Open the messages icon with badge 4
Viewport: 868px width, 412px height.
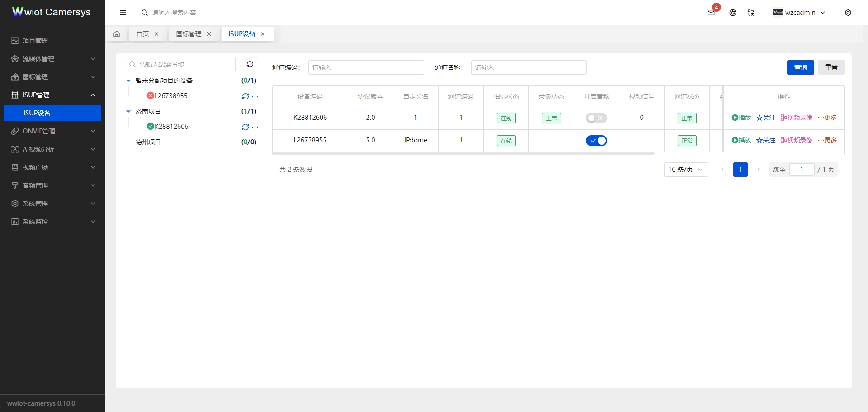pyautogui.click(x=710, y=13)
